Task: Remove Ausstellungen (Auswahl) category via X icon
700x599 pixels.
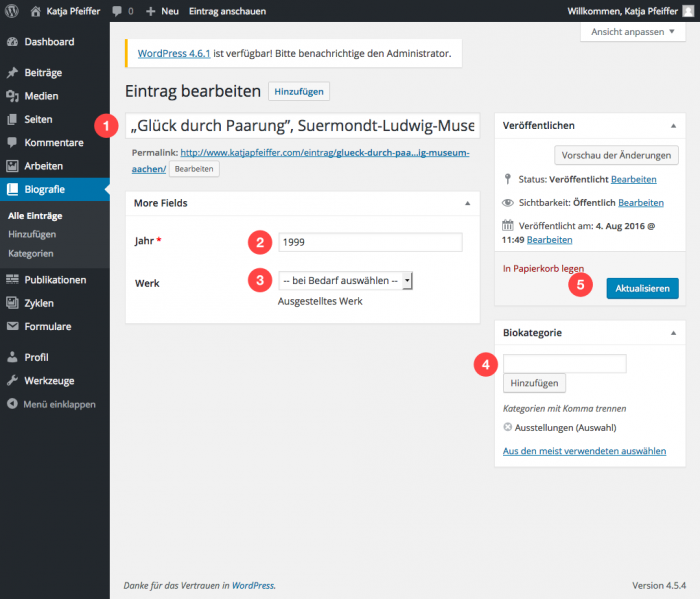Action: 508,427
